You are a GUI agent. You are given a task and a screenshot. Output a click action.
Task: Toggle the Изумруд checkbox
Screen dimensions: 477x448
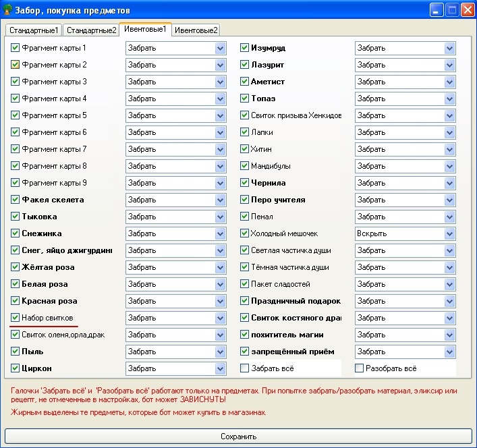tap(246, 48)
